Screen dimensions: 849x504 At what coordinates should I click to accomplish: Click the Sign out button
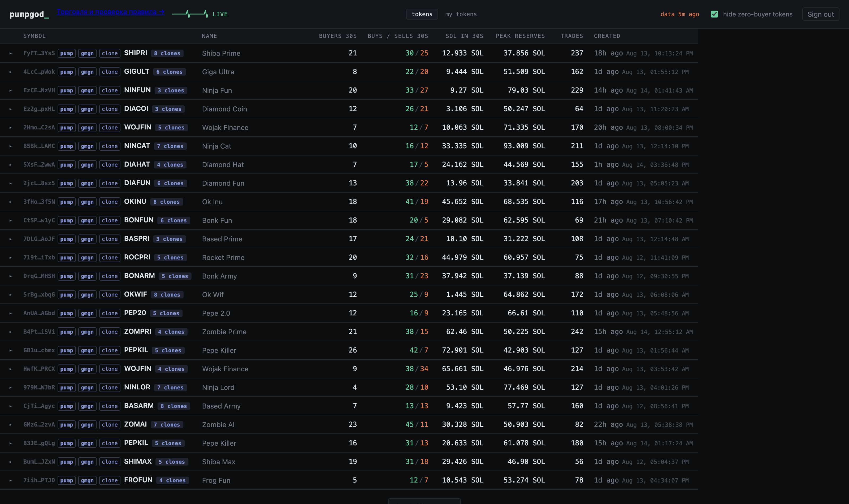click(820, 14)
